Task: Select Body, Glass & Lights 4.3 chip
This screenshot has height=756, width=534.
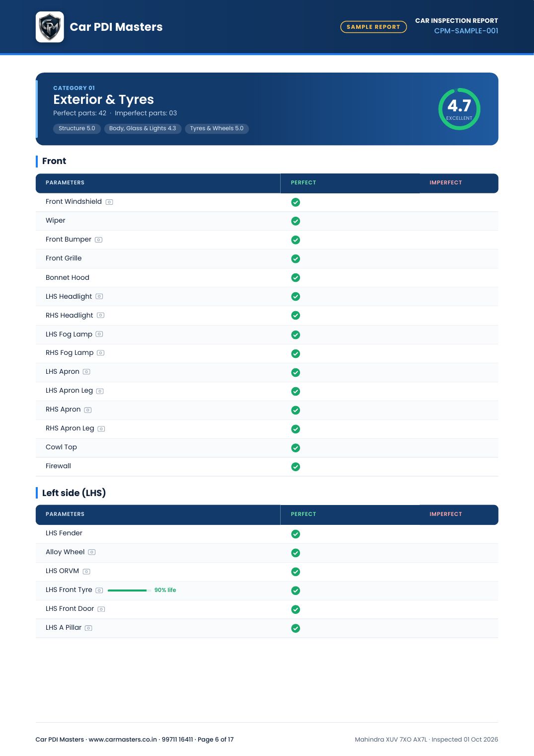Action: pos(143,128)
